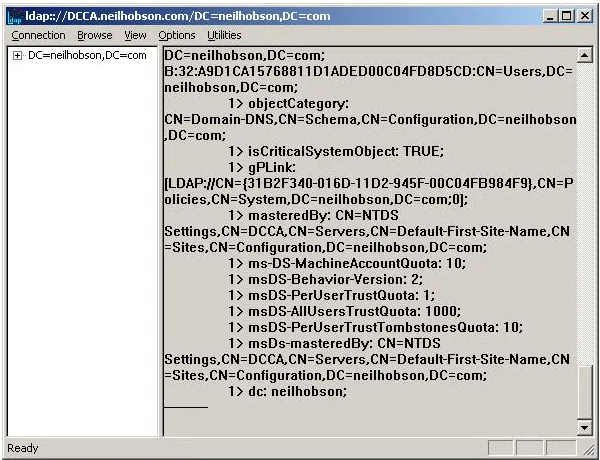Click the LDP application icon in title bar

pyautogui.click(x=14, y=16)
